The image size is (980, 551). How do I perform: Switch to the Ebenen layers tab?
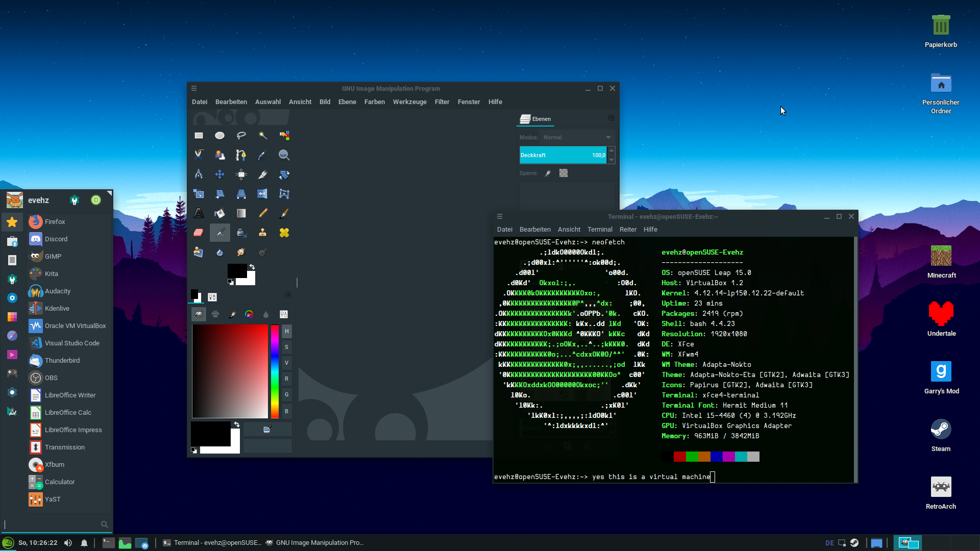pyautogui.click(x=535, y=119)
